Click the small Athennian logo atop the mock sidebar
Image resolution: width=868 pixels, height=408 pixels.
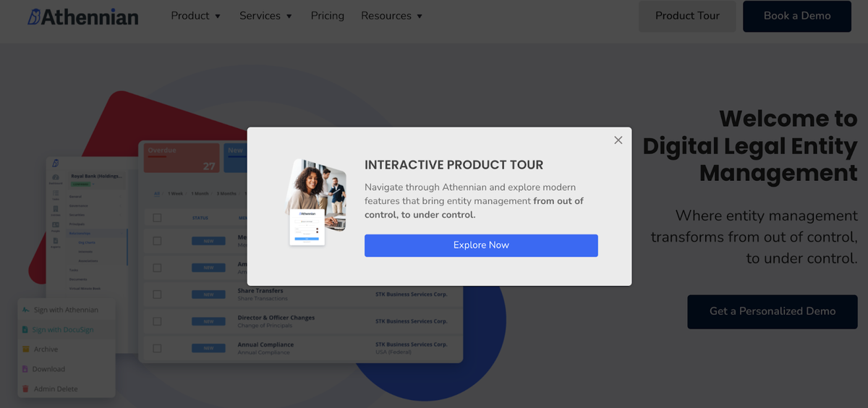[x=55, y=163]
